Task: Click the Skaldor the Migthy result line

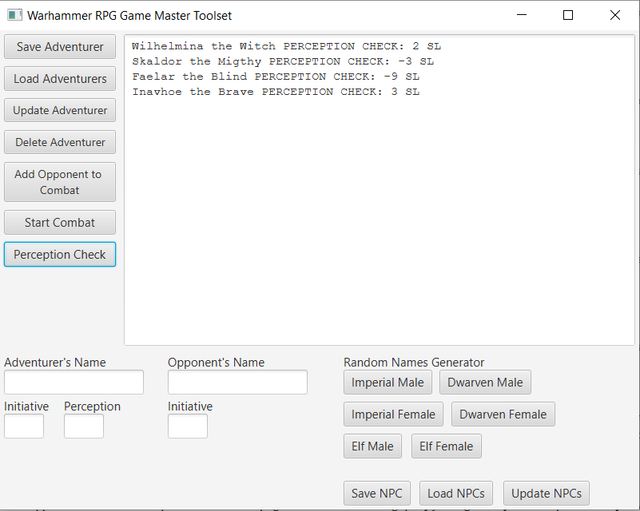Action: tap(283, 62)
